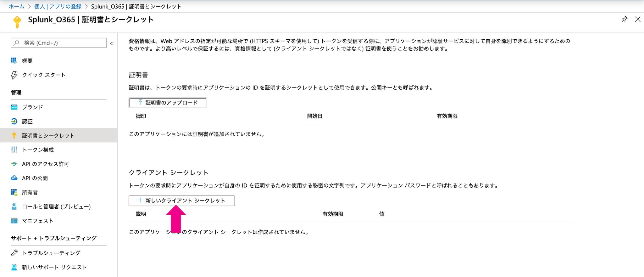Click the wrench troubleshooting icon
Image resolution: width=644 pixels, height=277 pixels.
coord(14,253)
